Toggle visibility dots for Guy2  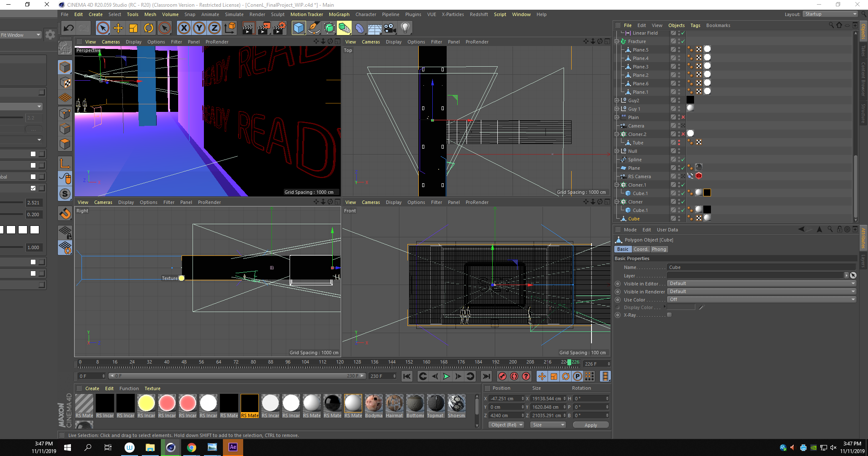[x=679, y=100]
